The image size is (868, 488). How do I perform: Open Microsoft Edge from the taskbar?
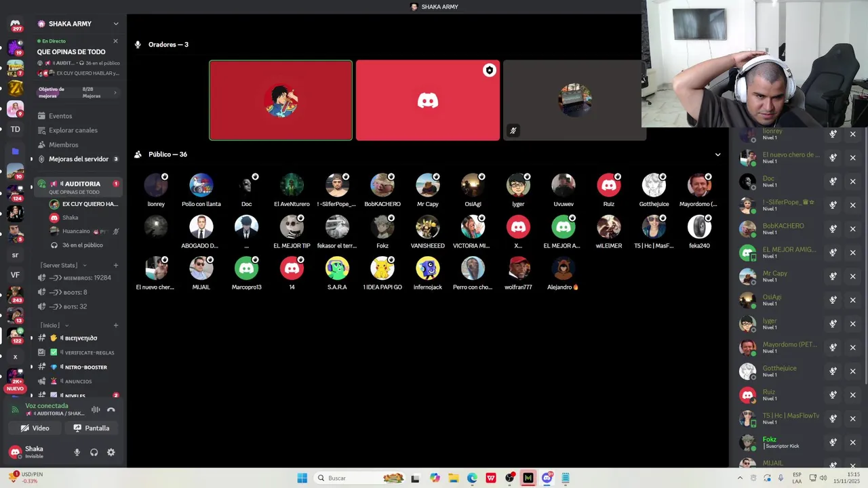472,478
